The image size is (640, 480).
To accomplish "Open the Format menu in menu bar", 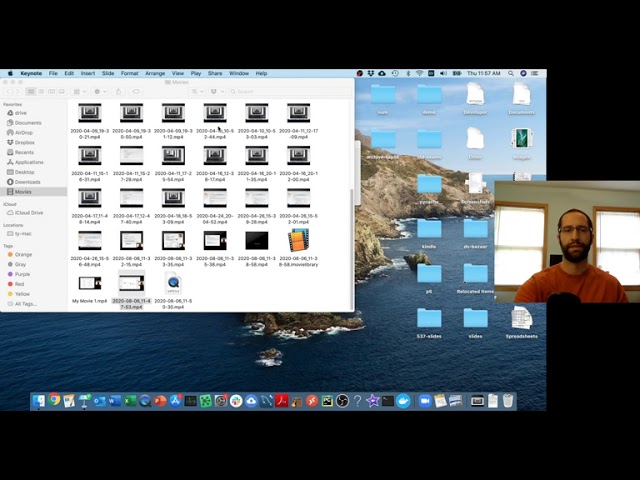I will coord(129,73).
